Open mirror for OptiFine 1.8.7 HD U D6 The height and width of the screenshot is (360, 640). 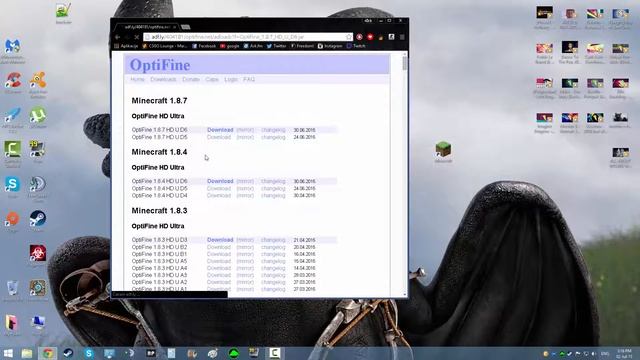pos(245,130)
